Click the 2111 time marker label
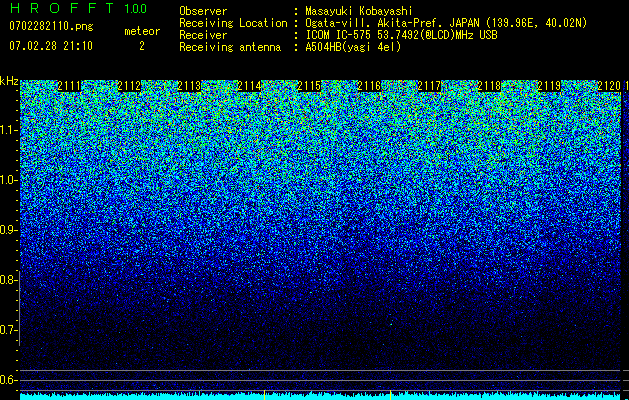The width and height of the screenshot is (629, 400). pos(69,86)
